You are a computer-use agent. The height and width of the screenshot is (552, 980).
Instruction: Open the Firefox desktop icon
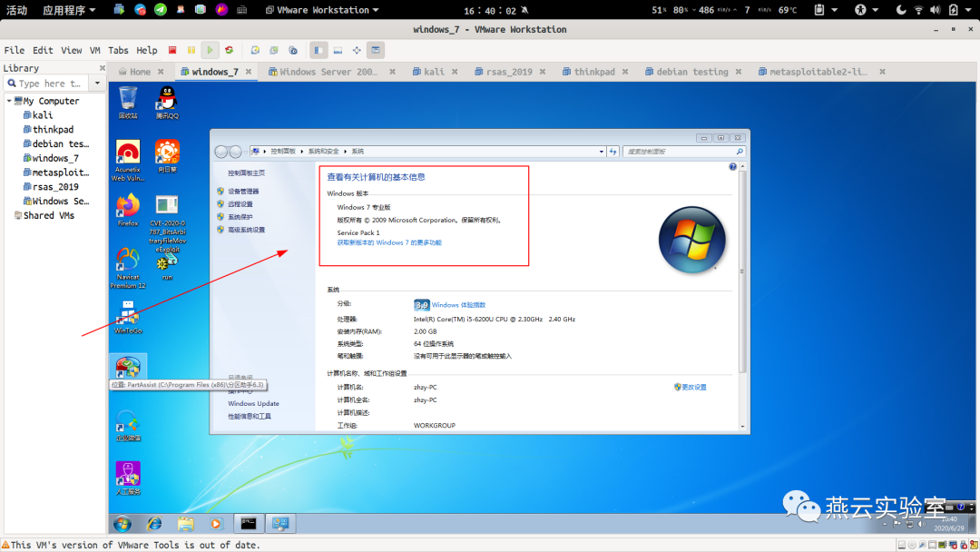tap(128, 210)
